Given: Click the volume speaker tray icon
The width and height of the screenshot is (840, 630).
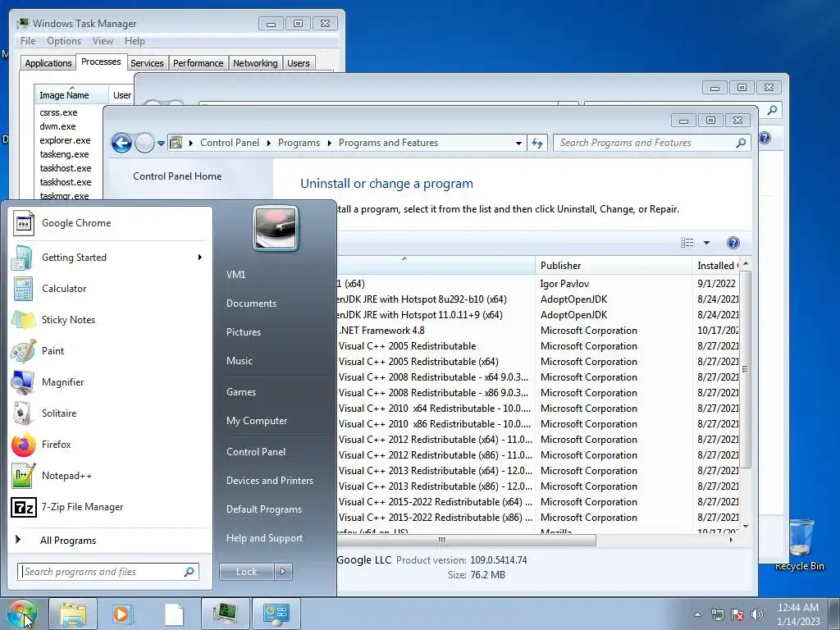Looking at the screenshot, I should point(757,614).
